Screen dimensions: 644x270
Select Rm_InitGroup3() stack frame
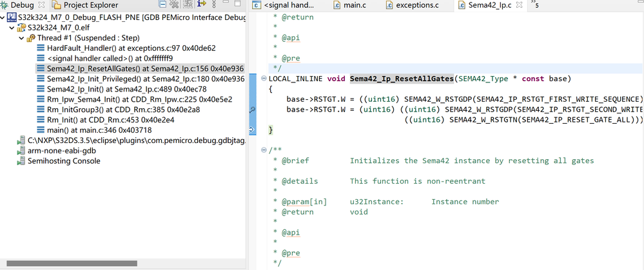(123, 110)
